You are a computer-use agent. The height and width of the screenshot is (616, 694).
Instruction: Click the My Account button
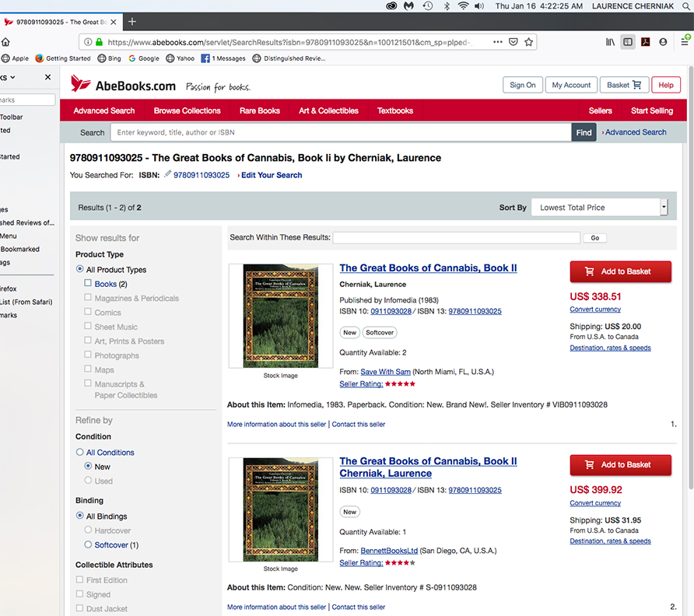(x=571, y=85)
